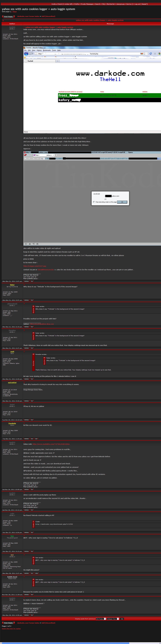Viewport: 161px width, 644px height.
Task: Click Watch this topic for replies
Action: tap(11, 629)
